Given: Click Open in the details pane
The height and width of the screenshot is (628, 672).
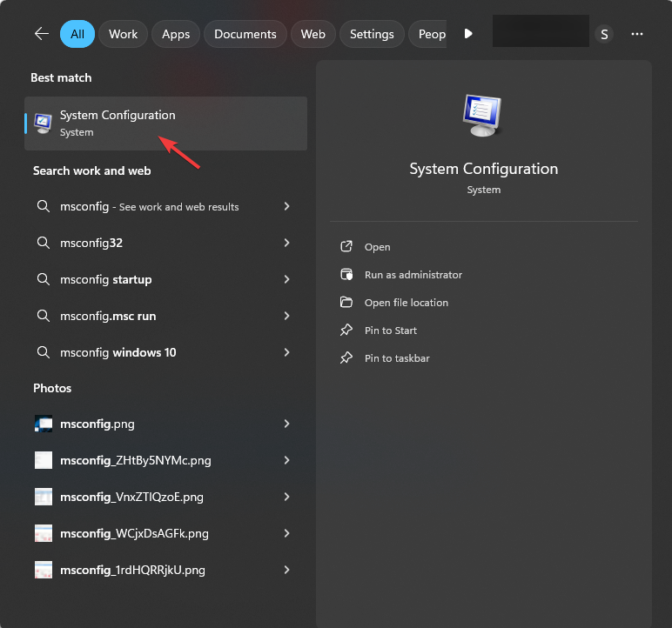Looking at the screenshot, I should pos(377,247).
